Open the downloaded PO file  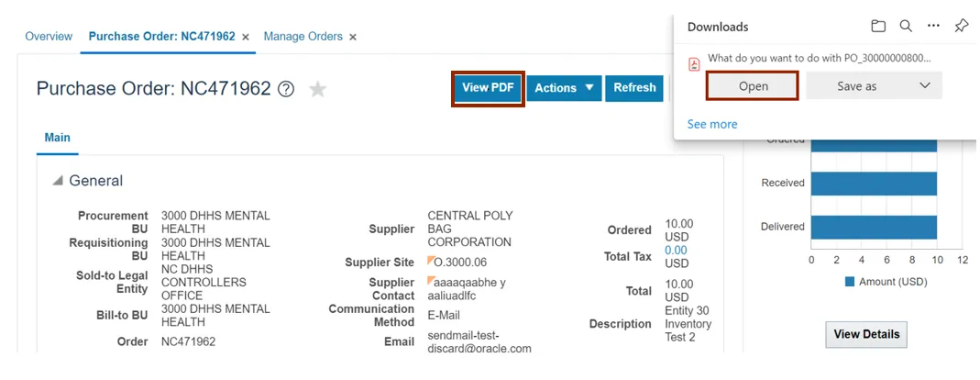[x=753, y=85]
